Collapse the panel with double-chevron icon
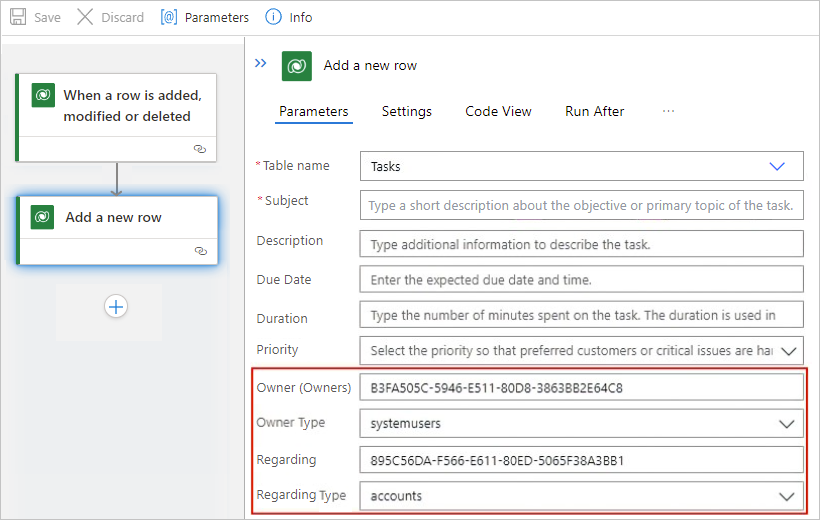This screenshot has height=520, width=820. coord(260,63)
